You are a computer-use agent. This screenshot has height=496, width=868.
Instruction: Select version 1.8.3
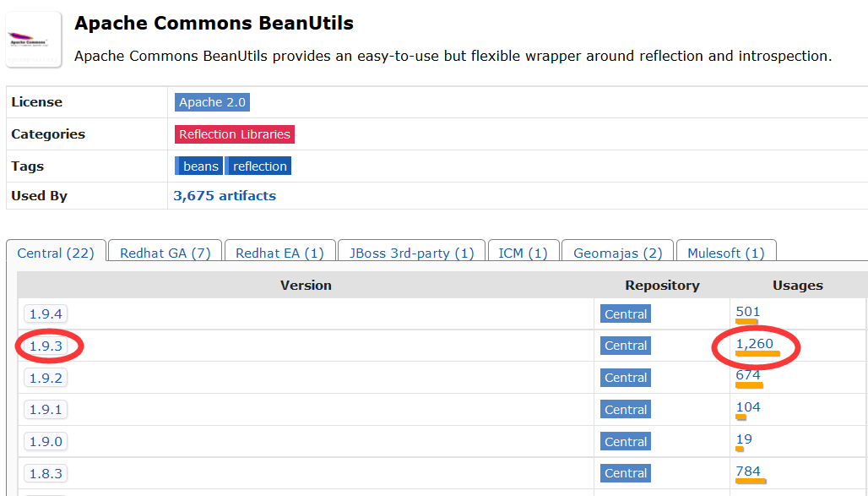point(46,473)
